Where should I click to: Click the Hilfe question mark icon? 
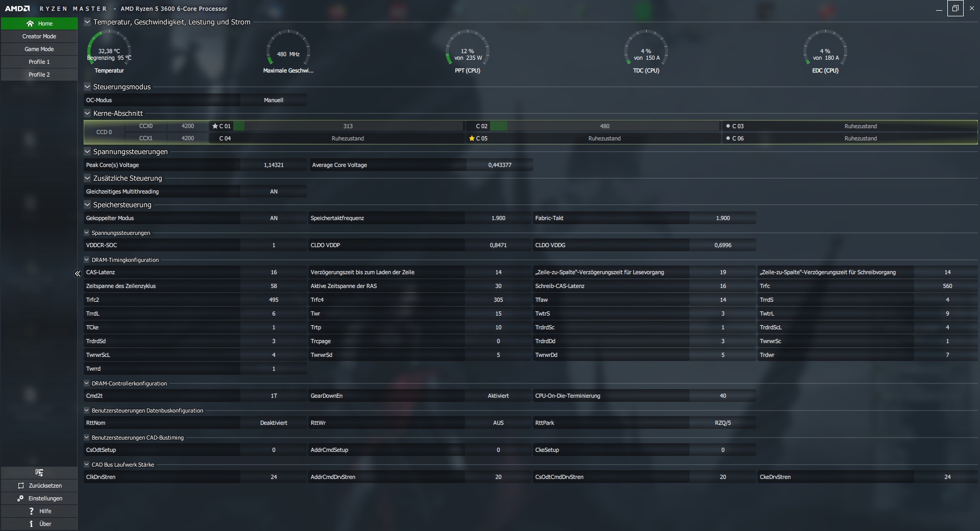coord(31,511)
